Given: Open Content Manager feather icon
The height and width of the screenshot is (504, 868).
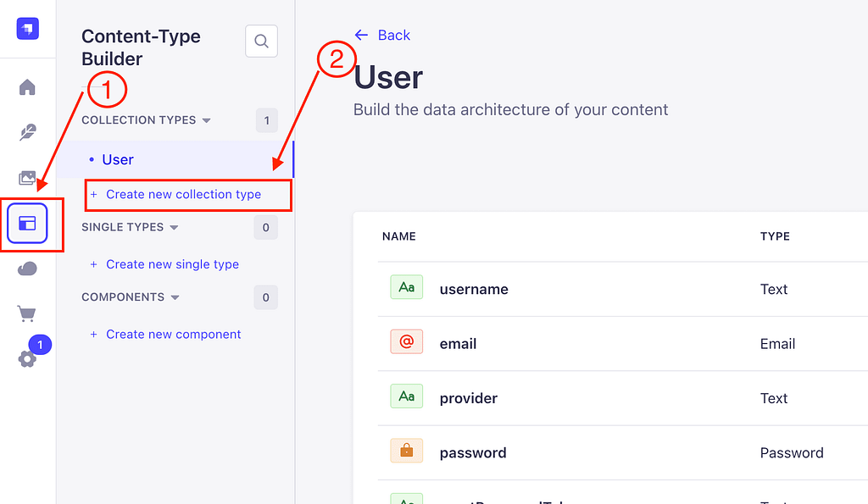Looking at the screenshot, I should (x=27, y=132).
